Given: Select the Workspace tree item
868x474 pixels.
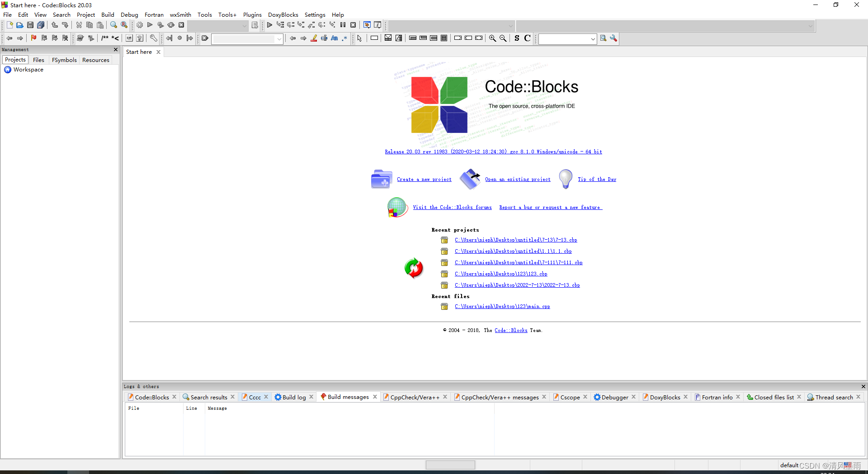Looking at the screenshot, I should (28, 70).
